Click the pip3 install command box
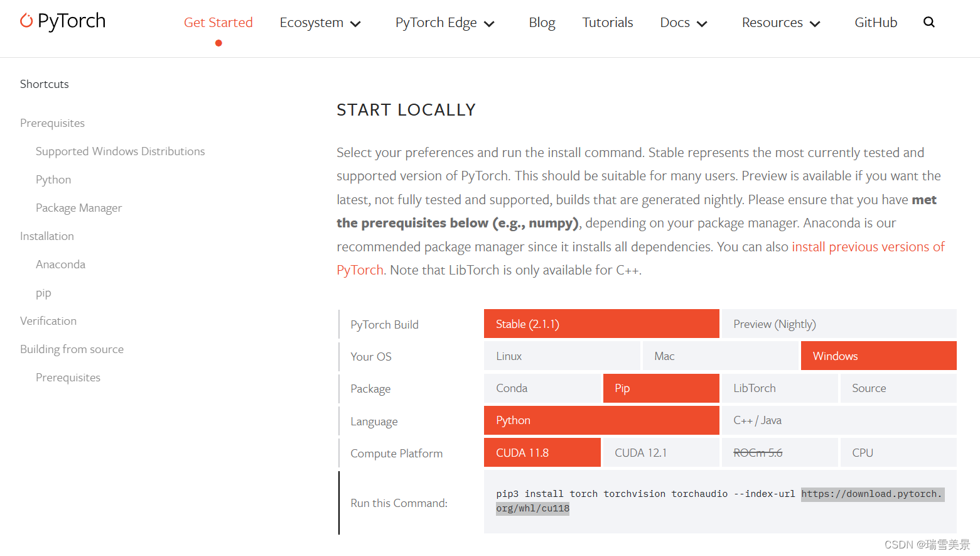 pyautogui.click(x=720, y=501)
